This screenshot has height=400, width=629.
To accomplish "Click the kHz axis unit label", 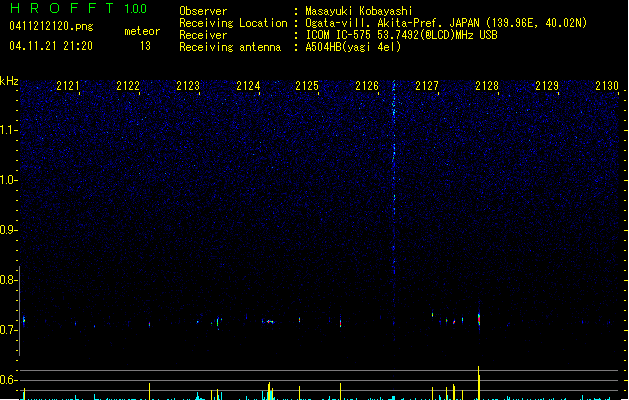I will coord(9,81).
